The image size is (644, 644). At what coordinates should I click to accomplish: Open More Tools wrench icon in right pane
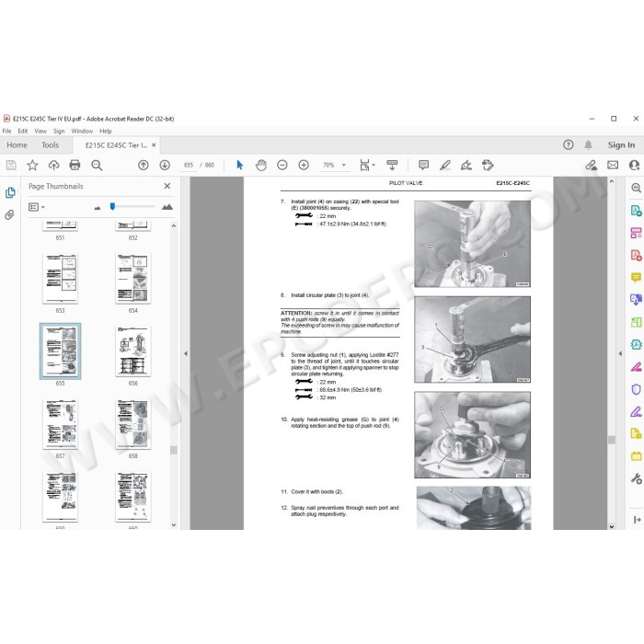pos(636,478)
